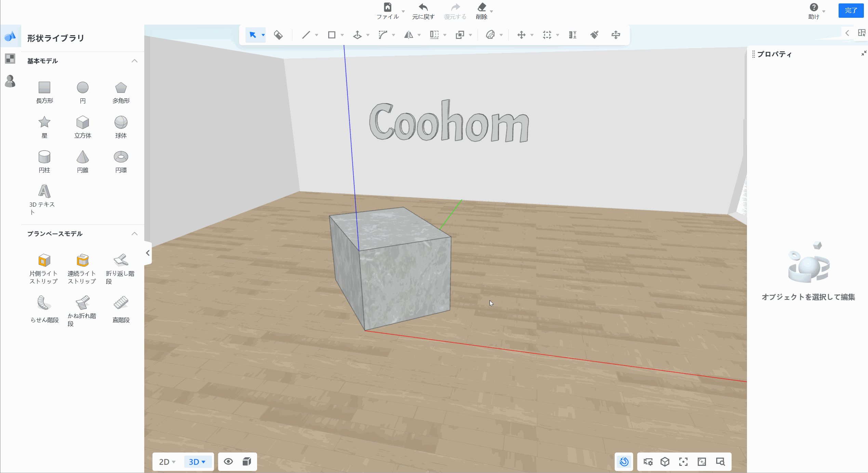Add 3D text (3D テキスト) model

[44, 199]
